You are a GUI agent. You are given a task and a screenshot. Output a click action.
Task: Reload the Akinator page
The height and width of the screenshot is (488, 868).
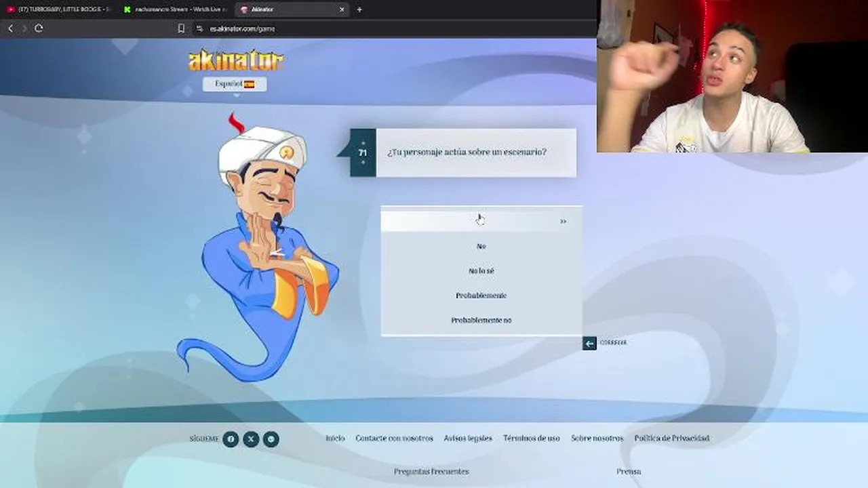tap(39, 28)
